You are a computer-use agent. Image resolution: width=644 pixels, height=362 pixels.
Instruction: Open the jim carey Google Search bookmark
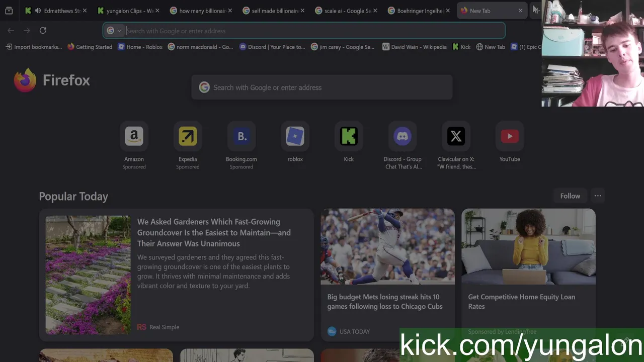(x=343, y=47)
